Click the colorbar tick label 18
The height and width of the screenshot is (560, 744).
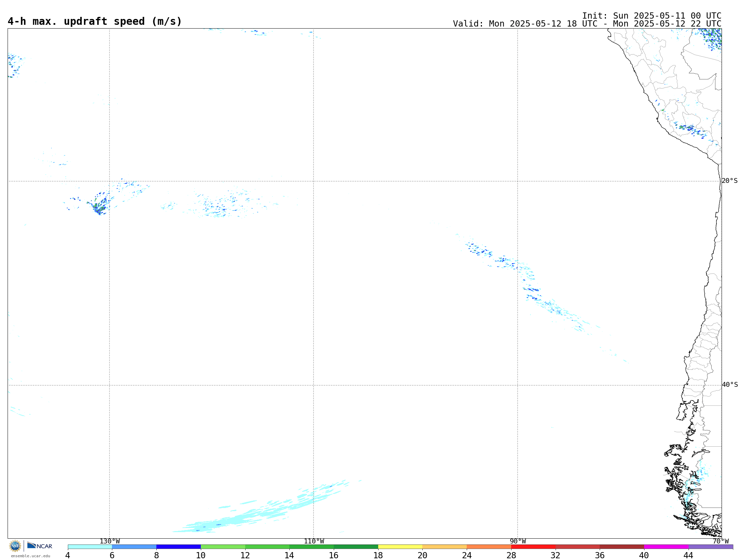(378, 556)
